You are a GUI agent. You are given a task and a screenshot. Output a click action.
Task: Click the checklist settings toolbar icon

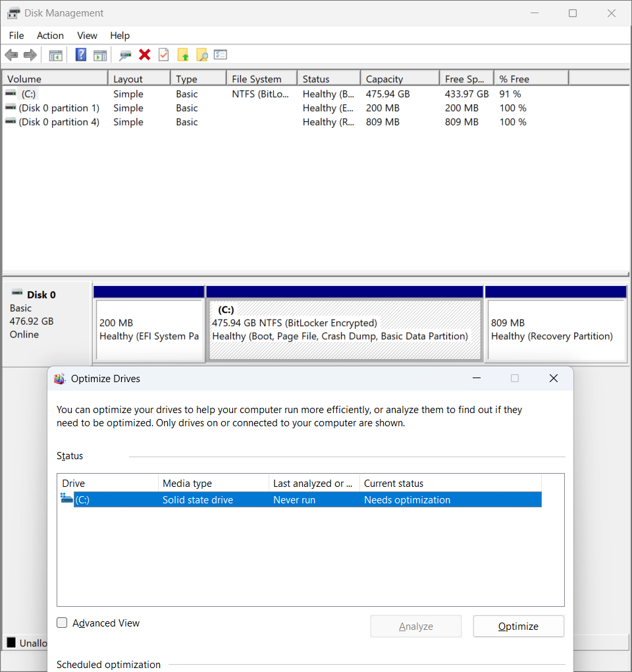pyautogui.click(x=220, y=55)
